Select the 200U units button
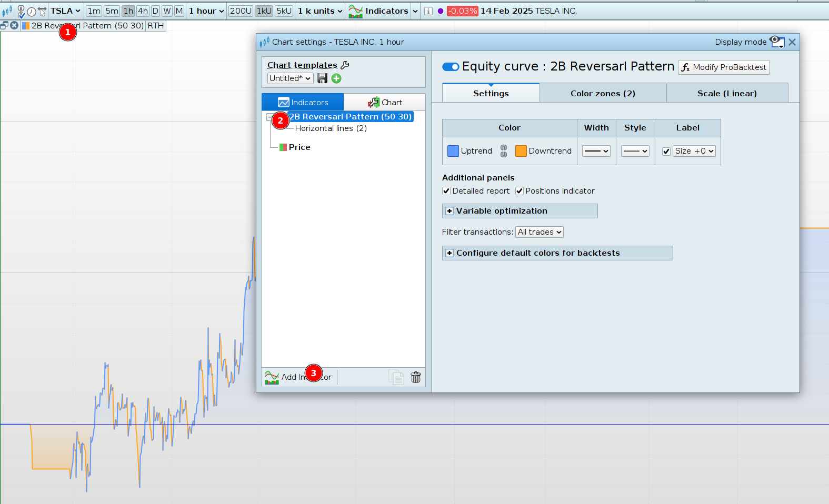The height and width of the screenshot is (504, 829). [x=241, y=11]
